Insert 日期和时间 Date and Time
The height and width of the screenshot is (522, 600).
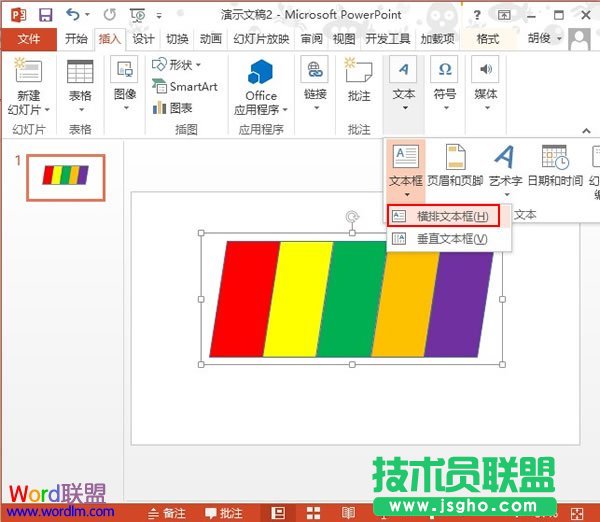coord(555,166)
